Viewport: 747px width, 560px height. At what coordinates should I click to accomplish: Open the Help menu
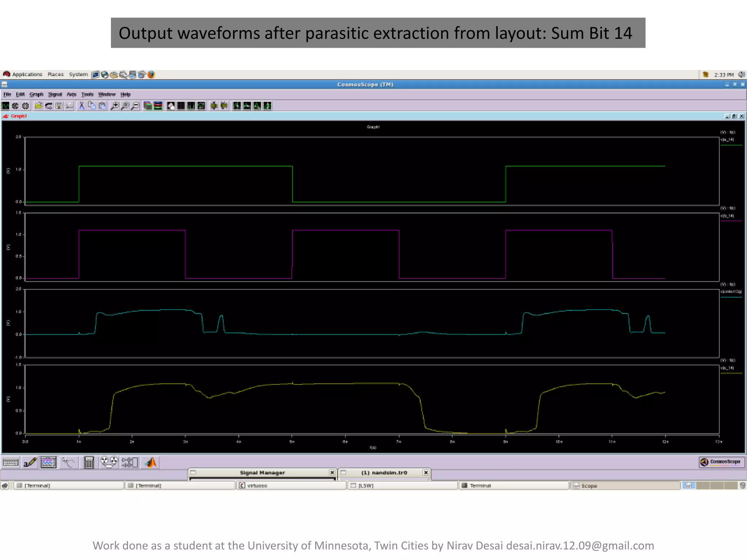click(x=125, y=94)
